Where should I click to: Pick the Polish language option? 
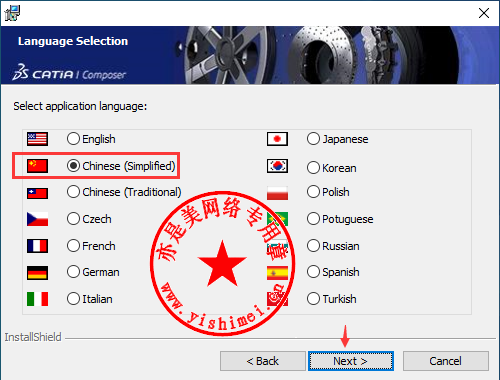(x=313, y=192)
